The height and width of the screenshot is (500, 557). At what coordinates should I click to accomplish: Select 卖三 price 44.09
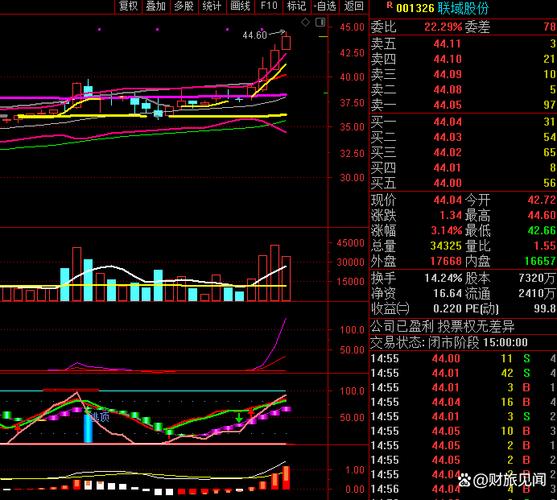coord(447,74)
